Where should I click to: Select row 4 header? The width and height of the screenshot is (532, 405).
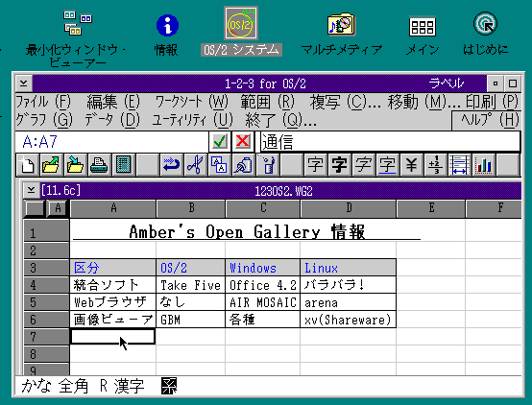[x=46, y=285]
